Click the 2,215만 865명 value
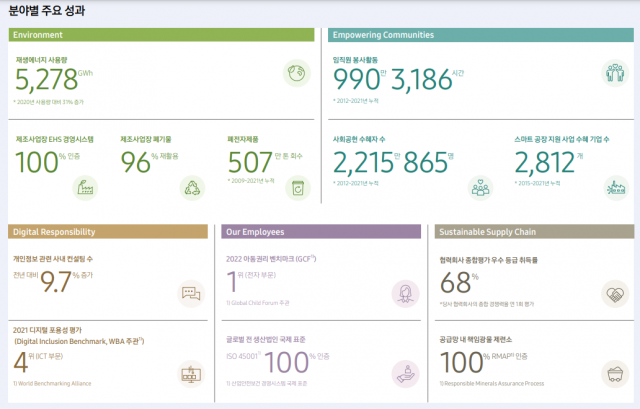Screen dimensions: 640x409 pyautogui.click(x=393, y=162)
